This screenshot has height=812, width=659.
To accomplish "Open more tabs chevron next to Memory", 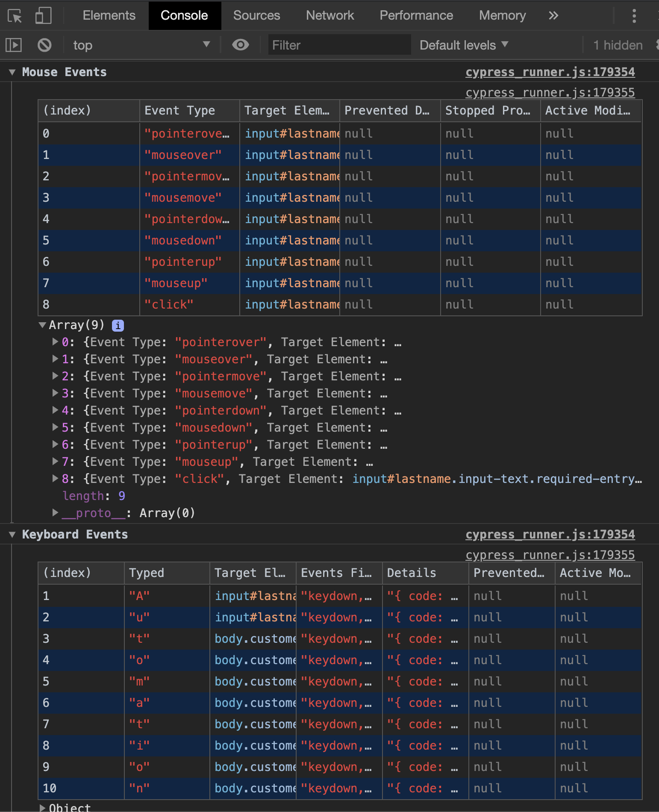I will [553, 16].
